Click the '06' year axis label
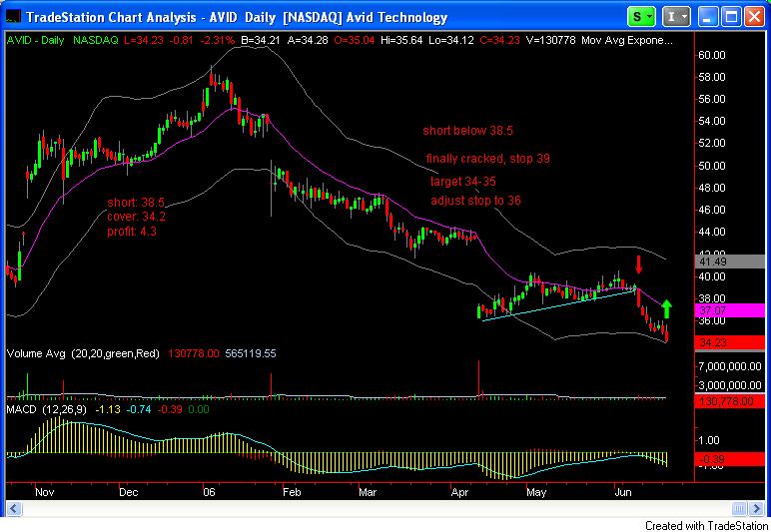The width and height of the screenshot is (771, 532). coord(209,492)
